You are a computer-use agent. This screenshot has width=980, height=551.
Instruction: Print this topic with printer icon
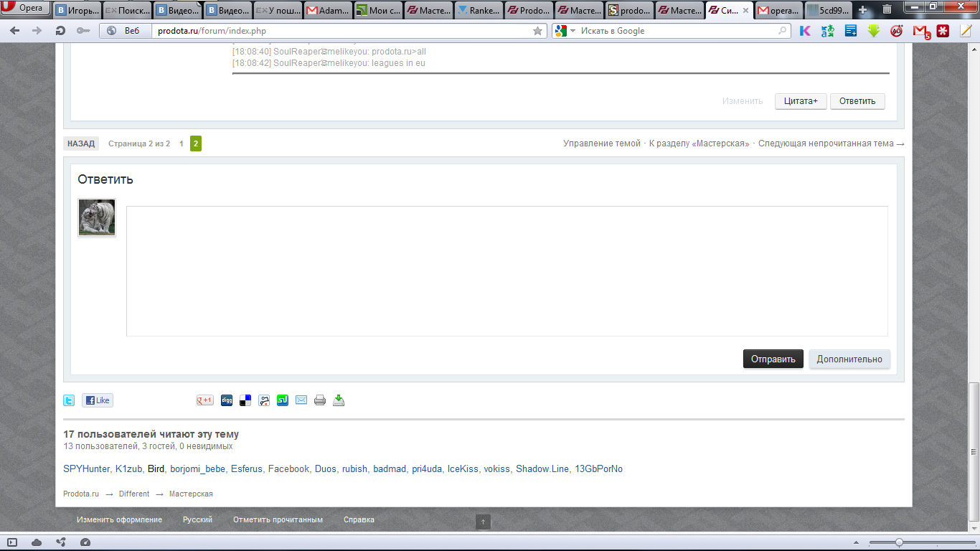click(x=320, y=400)
